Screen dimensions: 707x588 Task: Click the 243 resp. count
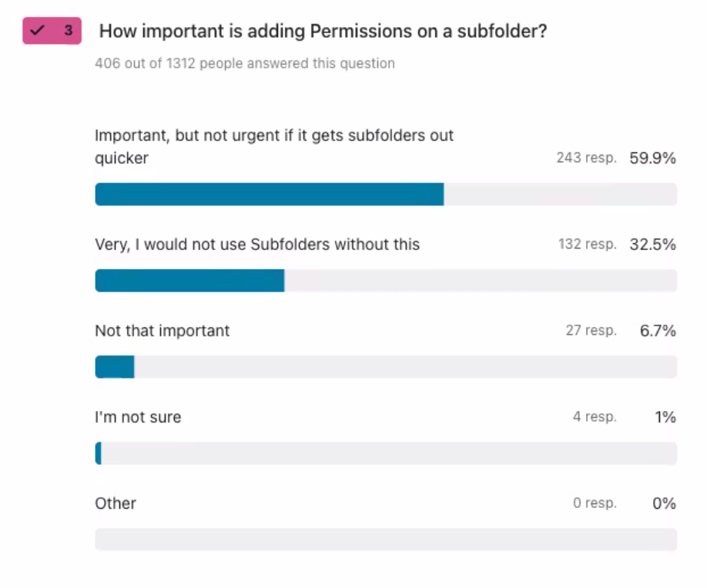tap(586, 158)
